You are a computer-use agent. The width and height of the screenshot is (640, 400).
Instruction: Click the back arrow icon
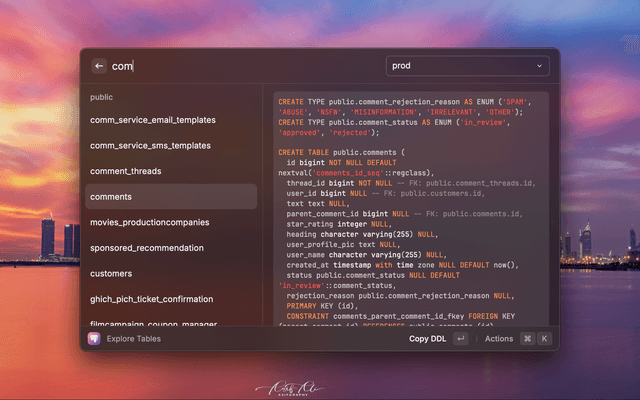click(x=99, y=66)
